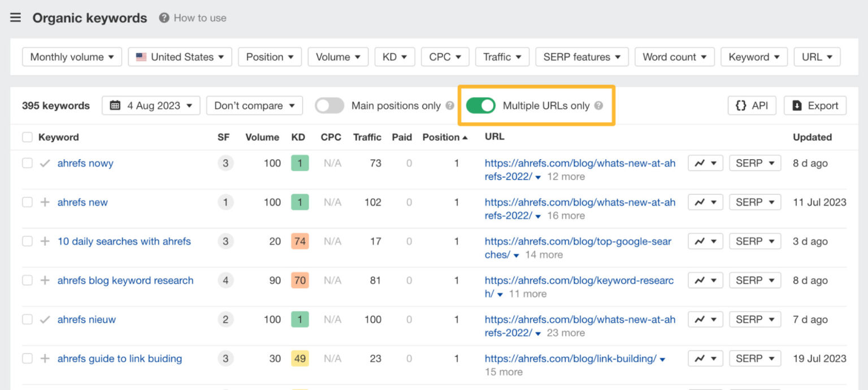Open the SERP dropdown for ahrefs nowy
Image resolution: width=868 pixels, height=390 pixels.
tap(755, 163)
